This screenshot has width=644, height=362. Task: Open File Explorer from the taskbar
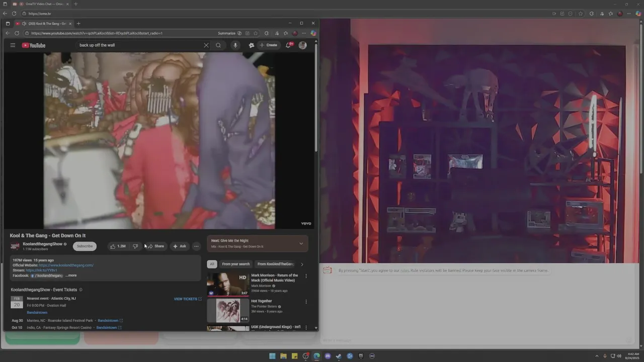click(283, 356)
